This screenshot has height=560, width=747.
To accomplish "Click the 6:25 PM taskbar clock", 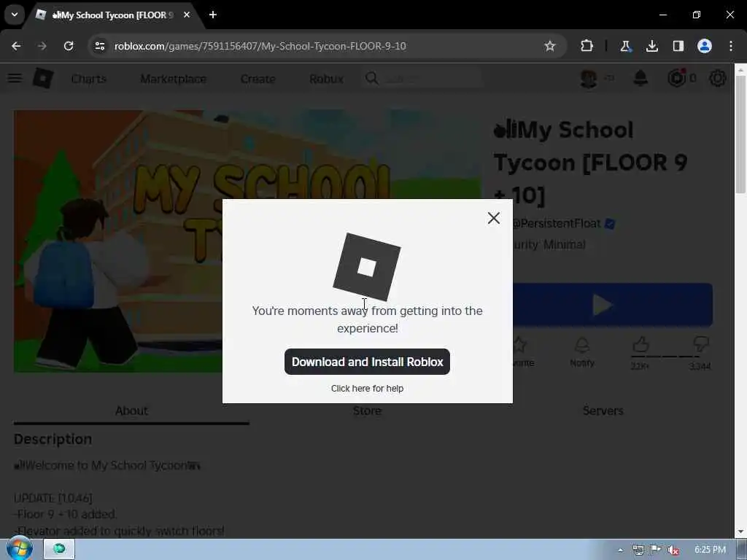I will click(710, 550).
